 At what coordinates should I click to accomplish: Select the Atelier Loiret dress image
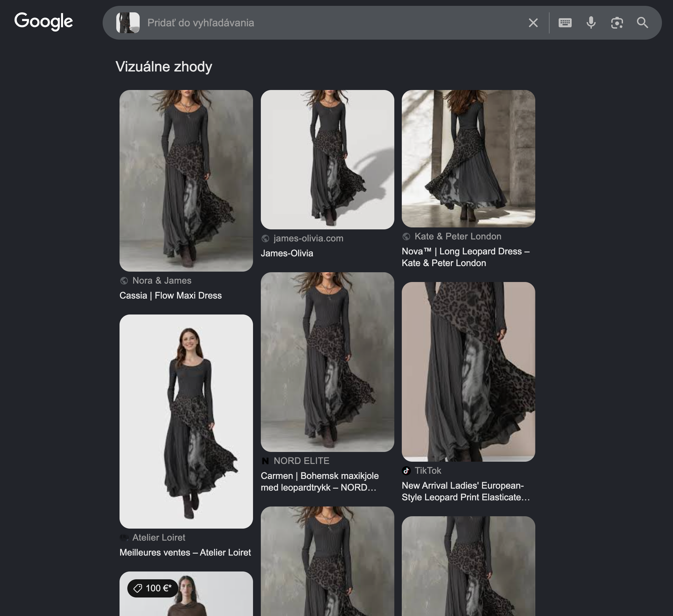(186, 421)
